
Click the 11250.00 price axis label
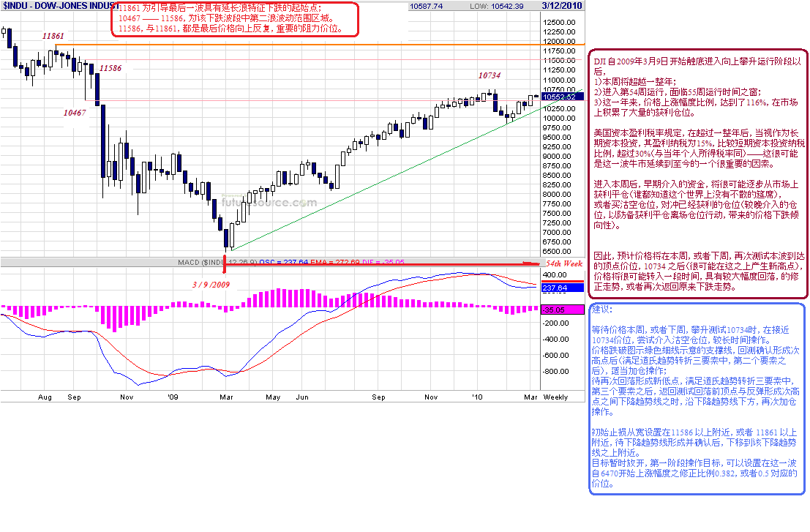[560, 70]
